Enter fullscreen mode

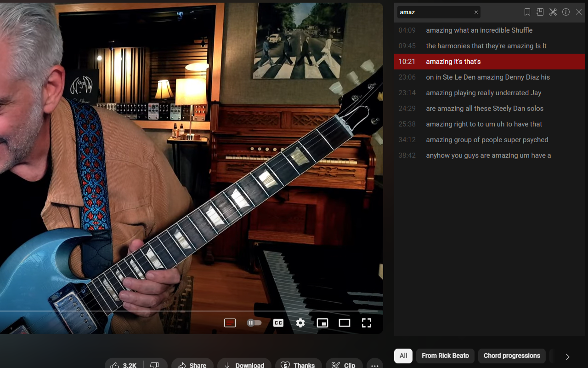click(367, 323)
